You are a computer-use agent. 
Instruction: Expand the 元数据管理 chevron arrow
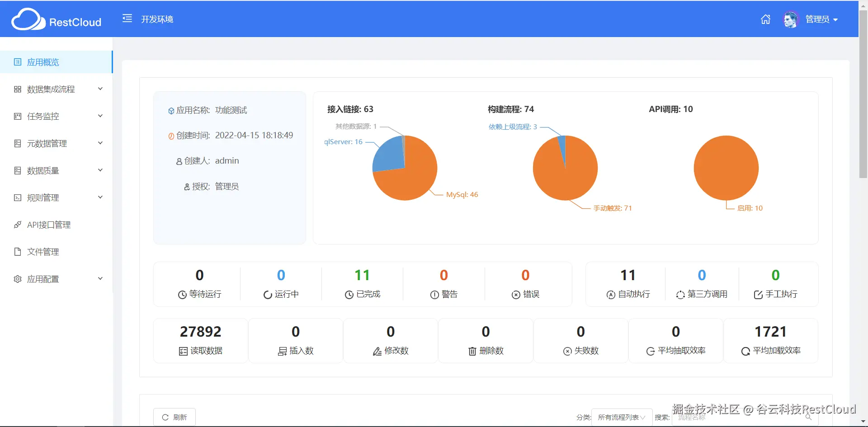pos(100,143)
